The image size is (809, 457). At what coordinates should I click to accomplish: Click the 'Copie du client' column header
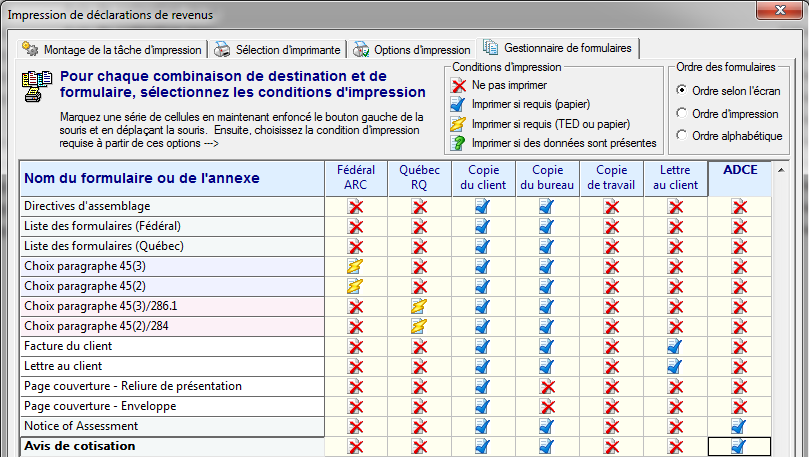(483, 177)
